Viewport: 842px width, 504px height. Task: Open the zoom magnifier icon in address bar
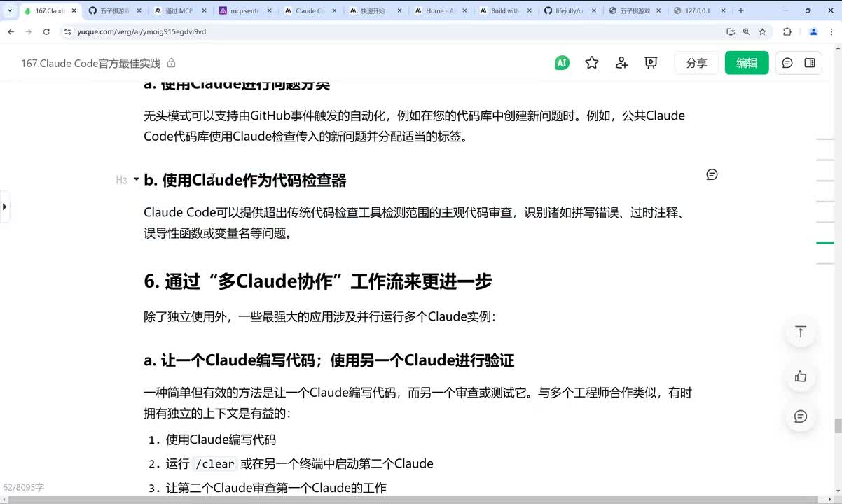pos(747,31)
